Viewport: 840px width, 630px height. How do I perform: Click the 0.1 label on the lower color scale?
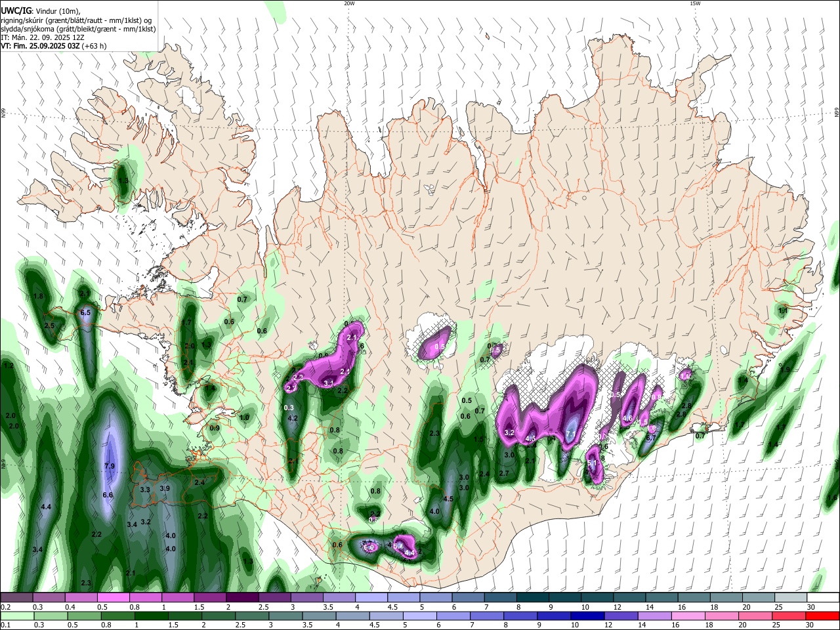[5, 625]
